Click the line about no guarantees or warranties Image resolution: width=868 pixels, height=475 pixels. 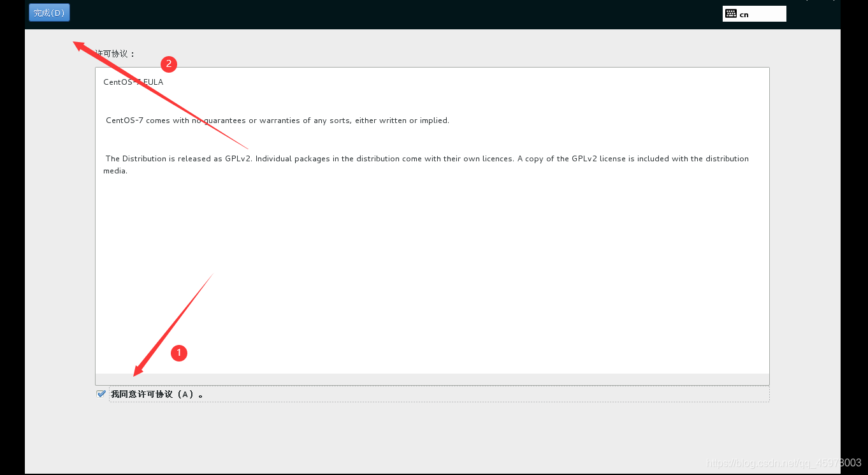[277, 121]
